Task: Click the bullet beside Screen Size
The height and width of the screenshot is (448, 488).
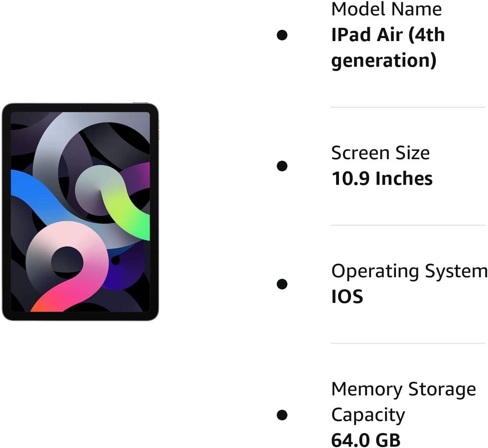Action: [x=282, y=166]
